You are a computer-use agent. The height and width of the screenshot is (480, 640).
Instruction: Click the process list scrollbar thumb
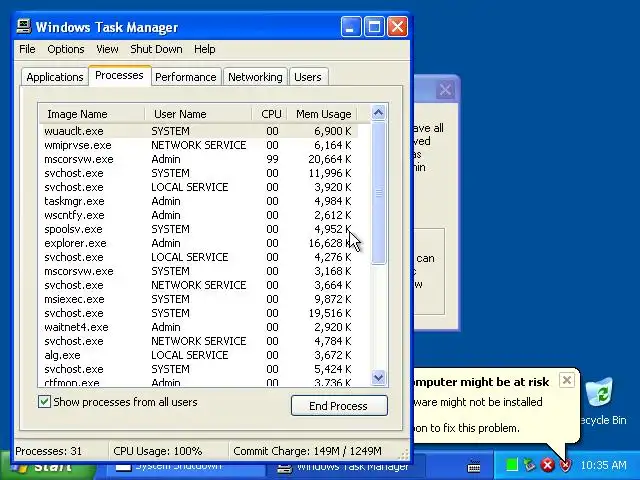pos(378,193)
